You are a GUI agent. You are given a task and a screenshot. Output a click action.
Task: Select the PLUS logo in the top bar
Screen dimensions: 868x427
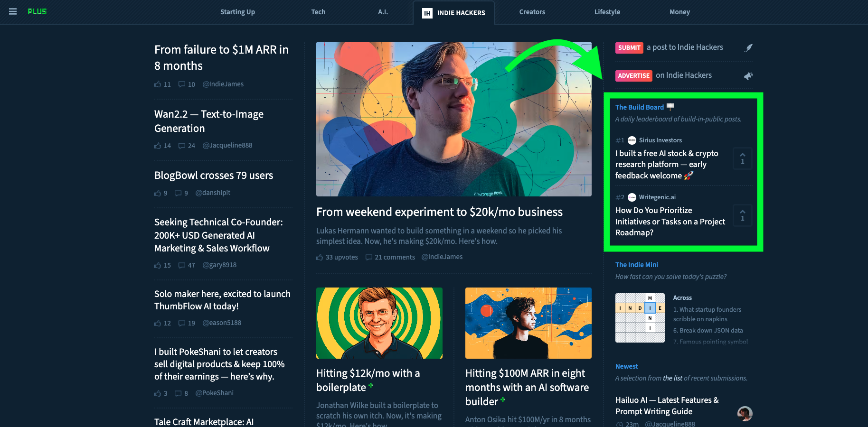point(37,11)
